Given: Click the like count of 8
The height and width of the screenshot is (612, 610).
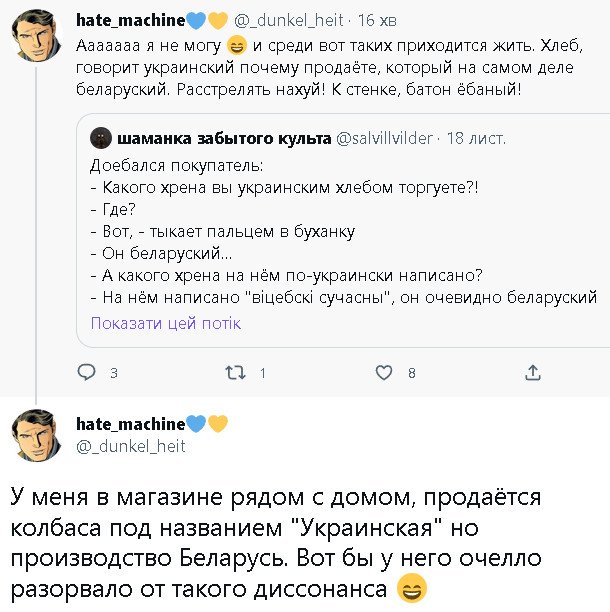Looking at the screenshot, I should (x=412, y=374).
